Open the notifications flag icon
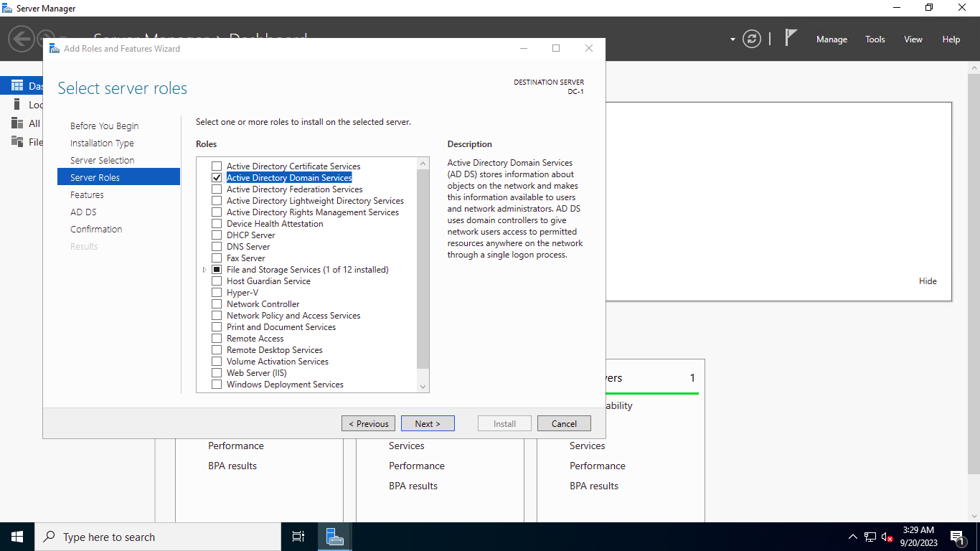 pyautogui.click(x=790, y=39)
